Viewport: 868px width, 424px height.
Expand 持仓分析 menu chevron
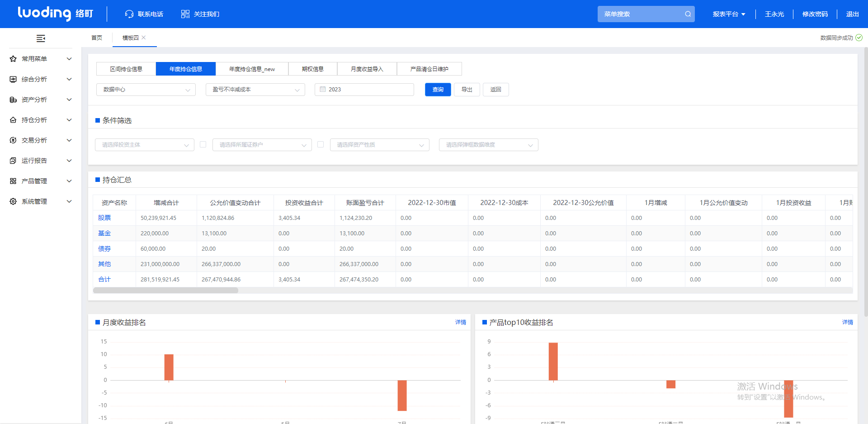(x=69, y=120)
